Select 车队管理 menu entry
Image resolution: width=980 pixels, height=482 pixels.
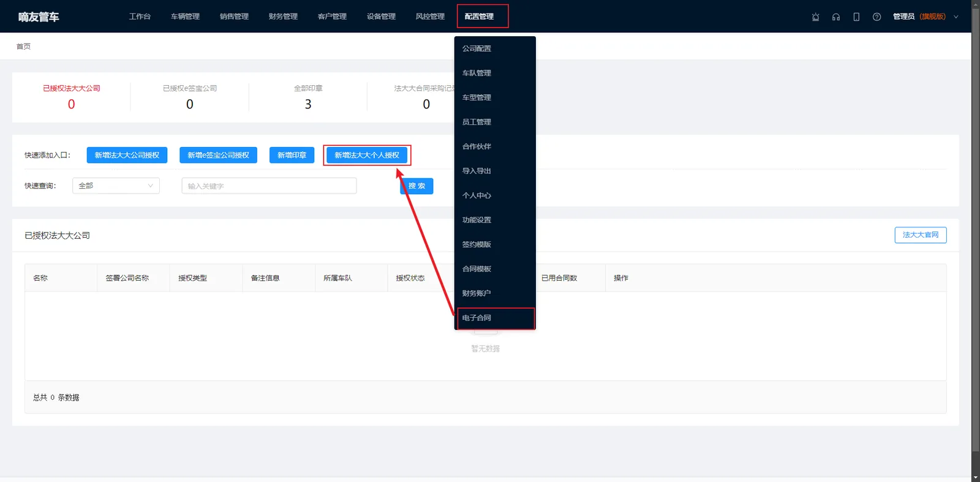pyautogui.click(x=495, y=73)
